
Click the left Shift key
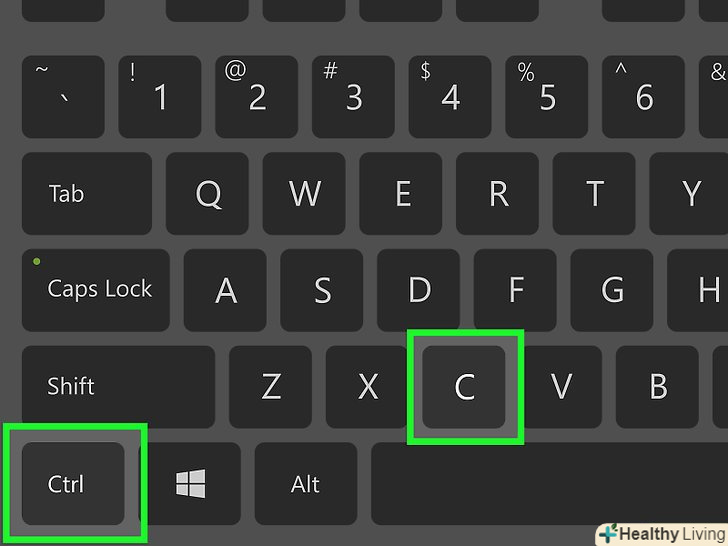click(x=118, y=387)
